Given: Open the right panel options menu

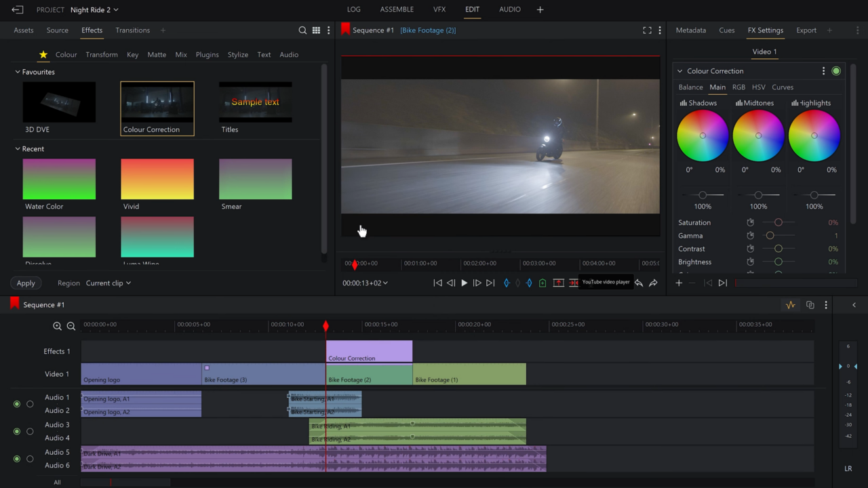Looking at the screenshot, I should click(x=858, y=30).
